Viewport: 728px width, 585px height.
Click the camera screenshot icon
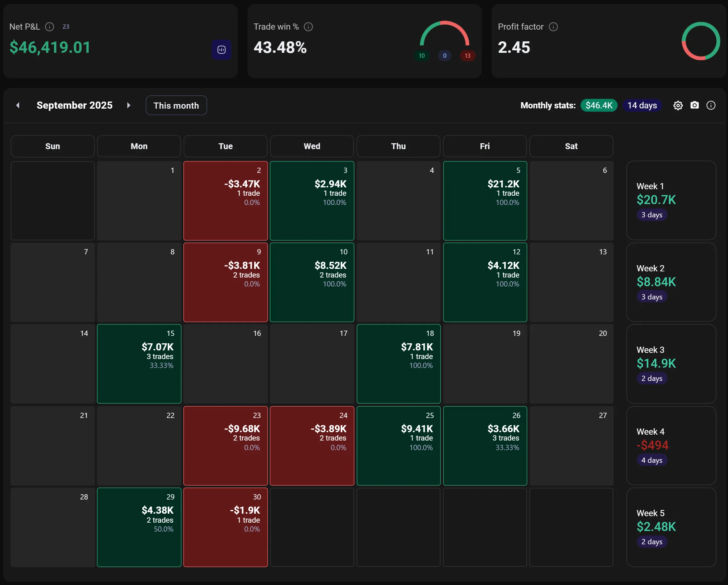point(694,105)
